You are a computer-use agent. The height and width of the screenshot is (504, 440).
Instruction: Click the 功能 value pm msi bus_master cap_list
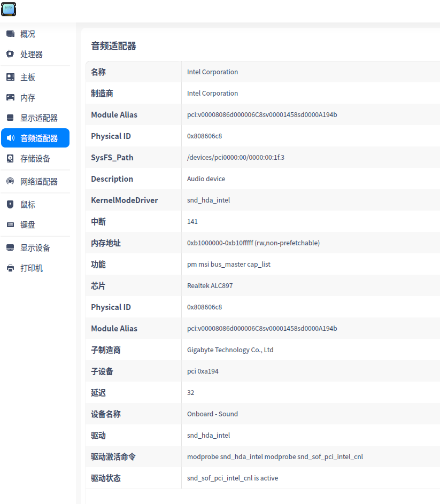point(229,264)
